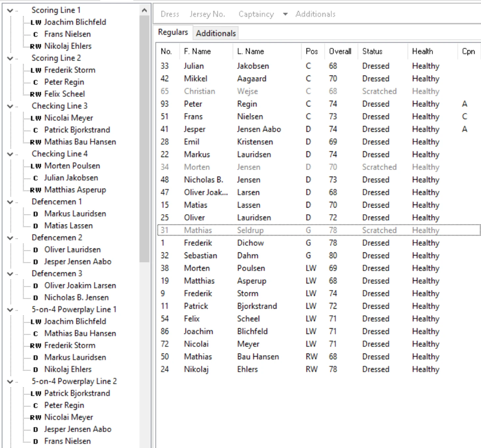Pick the RW icon for Mathias Bau Hansen in Checking Line 3

(x=36, y=142)
